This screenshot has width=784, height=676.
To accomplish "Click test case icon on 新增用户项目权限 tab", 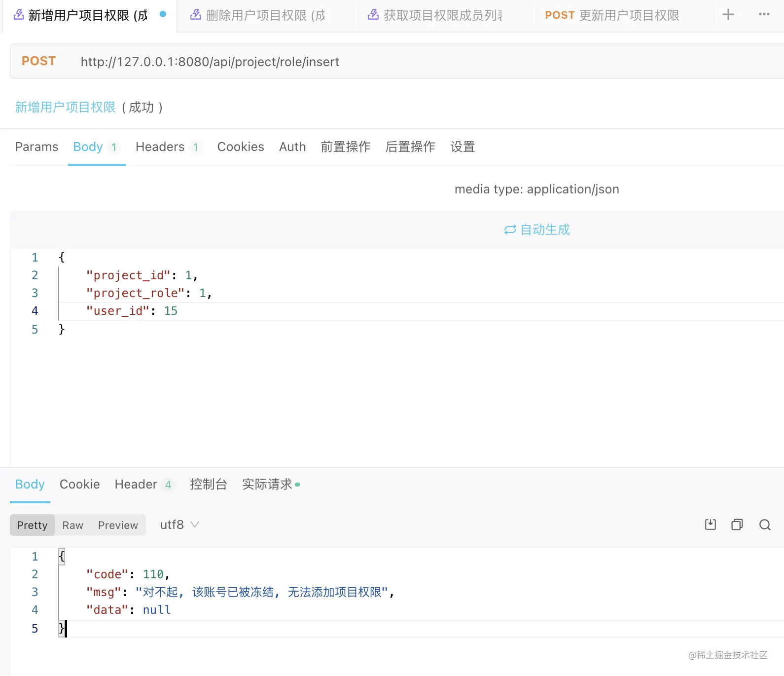I will tap(18, 15).
